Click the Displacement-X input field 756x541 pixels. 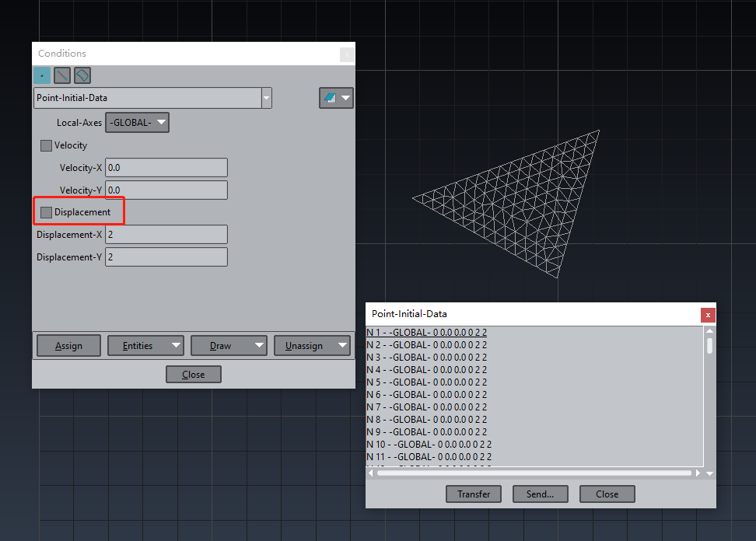coord(166,235)
